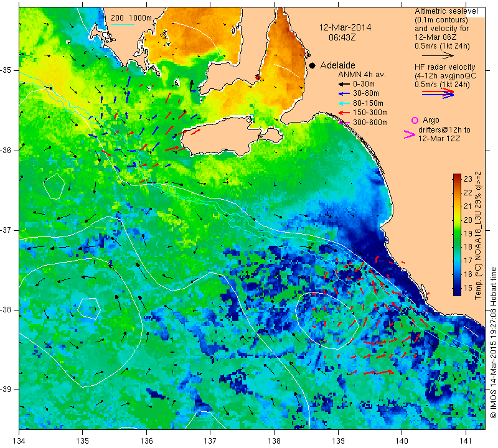The image size is (498, 448).
Task: Click the red and blue HF radar arrows
Action: [438, 93]
